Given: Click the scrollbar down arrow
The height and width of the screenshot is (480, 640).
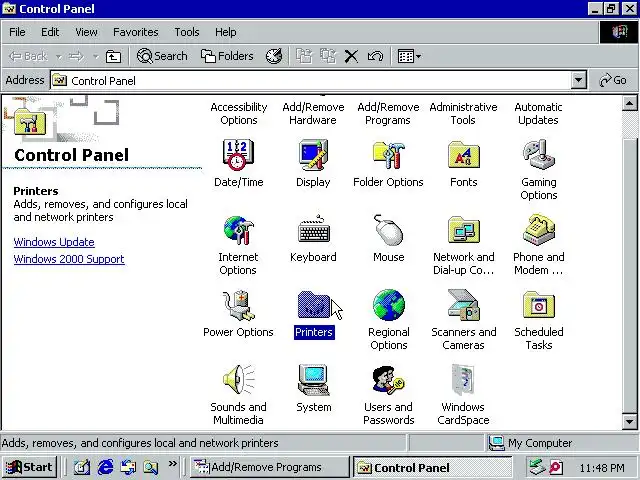Looking at the screenshot, I should [x=629, y=422].
